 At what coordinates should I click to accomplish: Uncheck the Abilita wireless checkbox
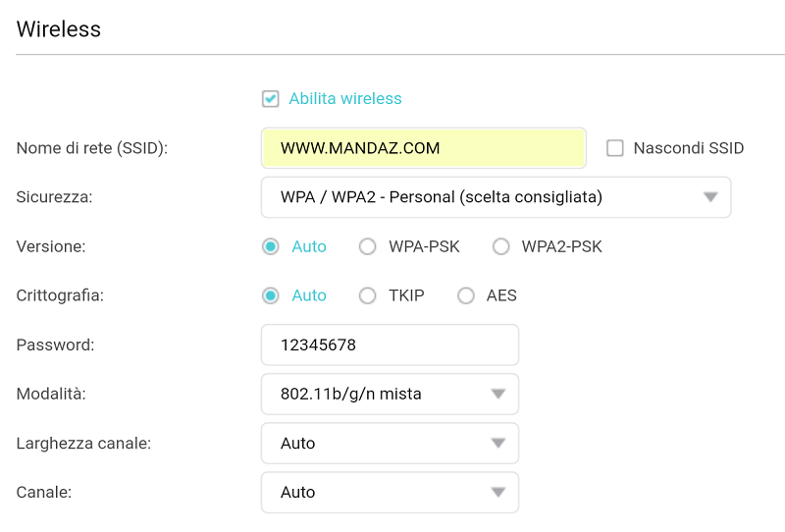click(271, 99)
